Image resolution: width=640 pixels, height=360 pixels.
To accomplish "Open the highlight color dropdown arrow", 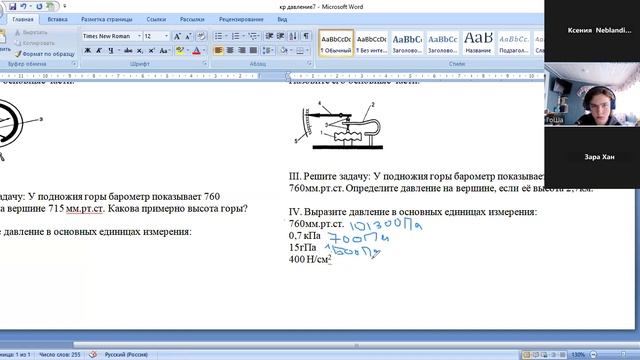I will tap(188, 51).
